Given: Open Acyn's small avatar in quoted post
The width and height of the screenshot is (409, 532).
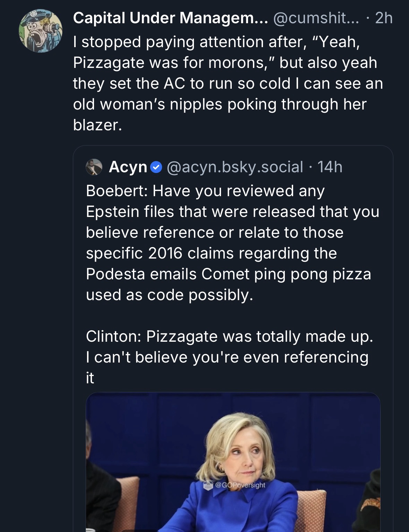Looking at the screenshot, I should click(94, 167).
